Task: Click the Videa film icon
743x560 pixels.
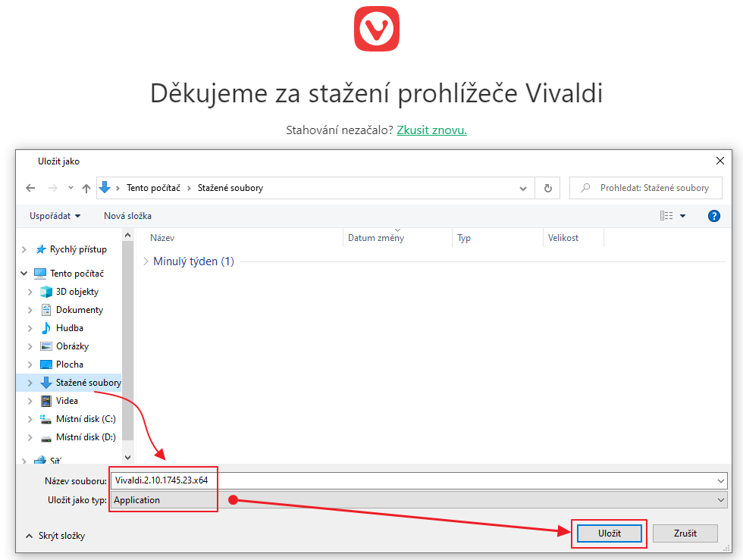Action: click(46, 401)
